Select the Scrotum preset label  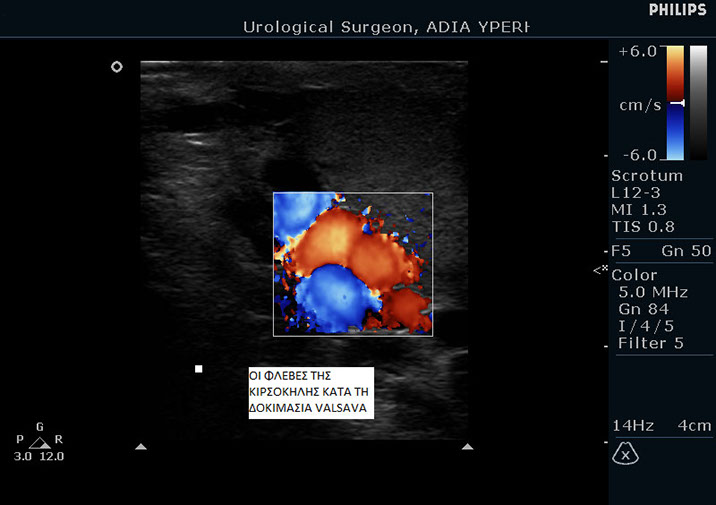click(646, 176)
